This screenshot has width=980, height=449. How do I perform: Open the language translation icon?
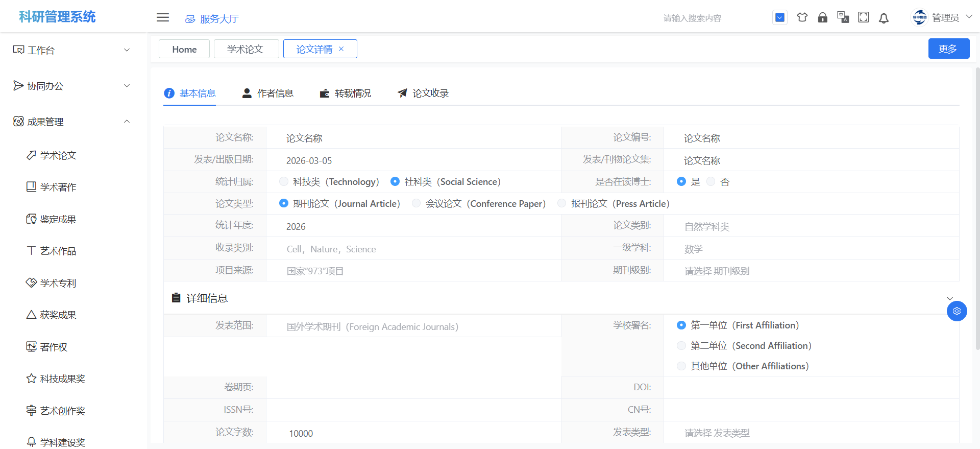(843, 17)
